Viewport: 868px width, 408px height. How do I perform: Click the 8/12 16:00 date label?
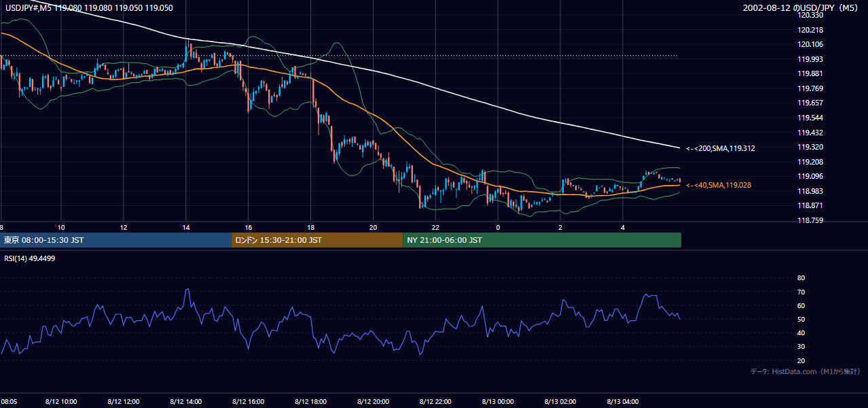click(x=248, y=401)
